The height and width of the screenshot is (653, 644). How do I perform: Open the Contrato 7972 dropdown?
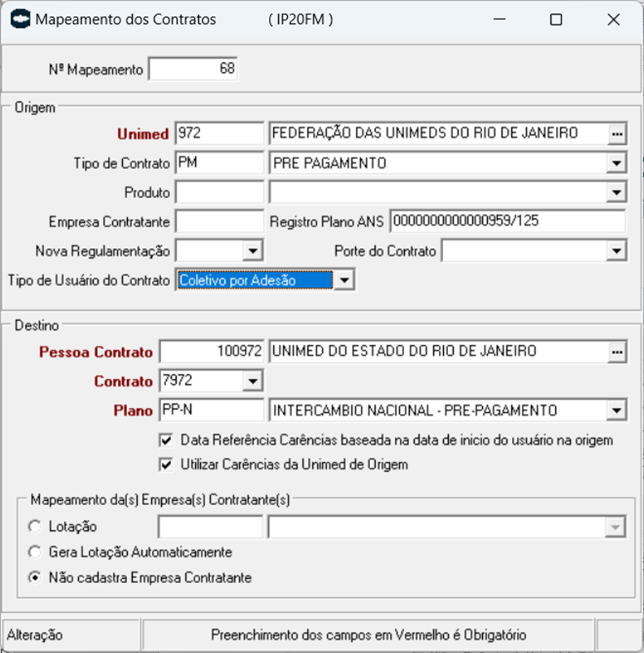pos(252,381)
